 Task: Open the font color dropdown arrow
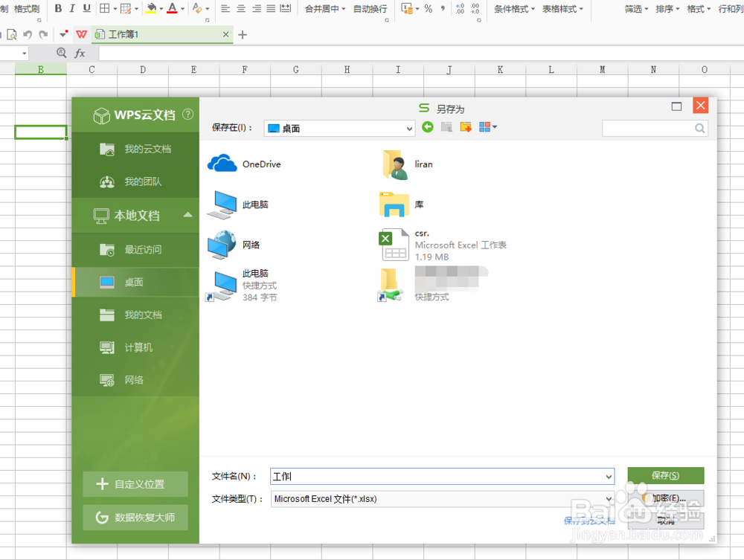pyautogui.click(x=183, y=8)
